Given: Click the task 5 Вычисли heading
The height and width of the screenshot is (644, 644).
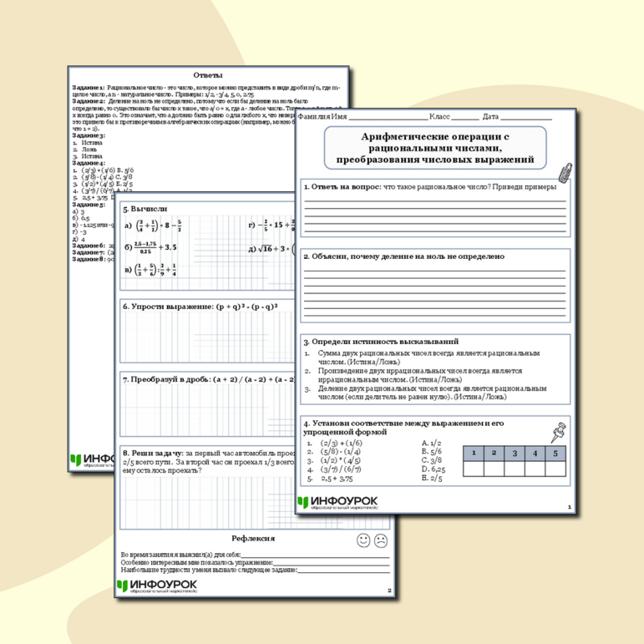Looking at the screenshot, I should (x=145, y=209).
